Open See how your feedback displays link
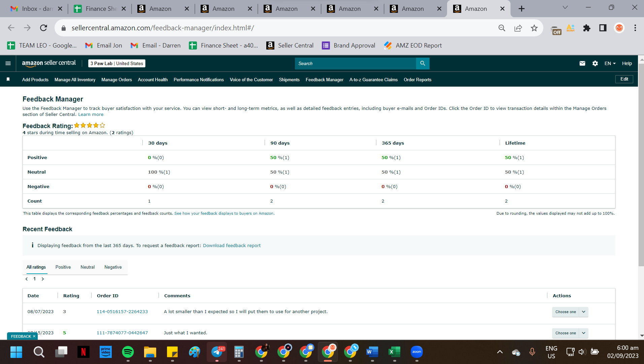 [x=224, y=213]
